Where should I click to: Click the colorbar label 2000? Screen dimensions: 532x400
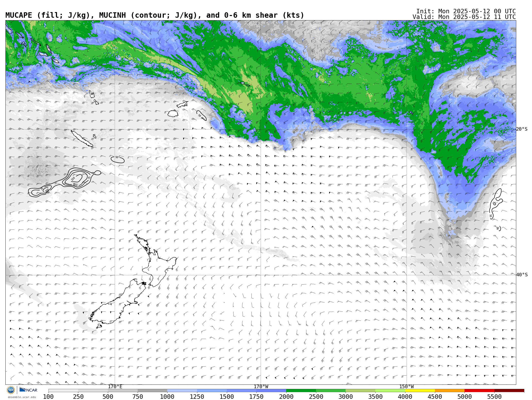286,397
